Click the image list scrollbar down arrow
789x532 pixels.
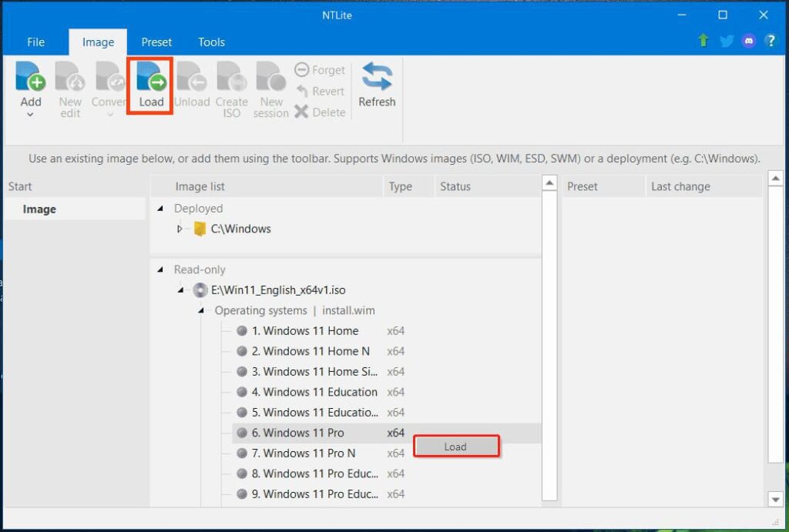[549, 500]
